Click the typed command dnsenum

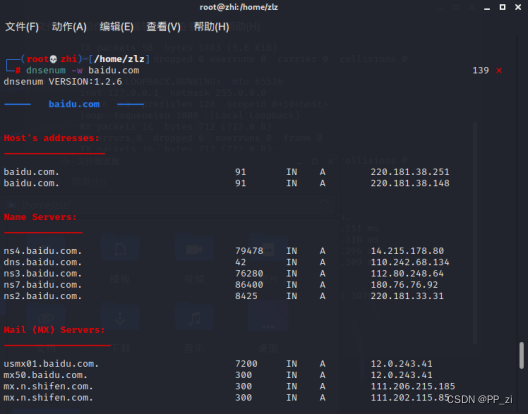click(46, 70)
